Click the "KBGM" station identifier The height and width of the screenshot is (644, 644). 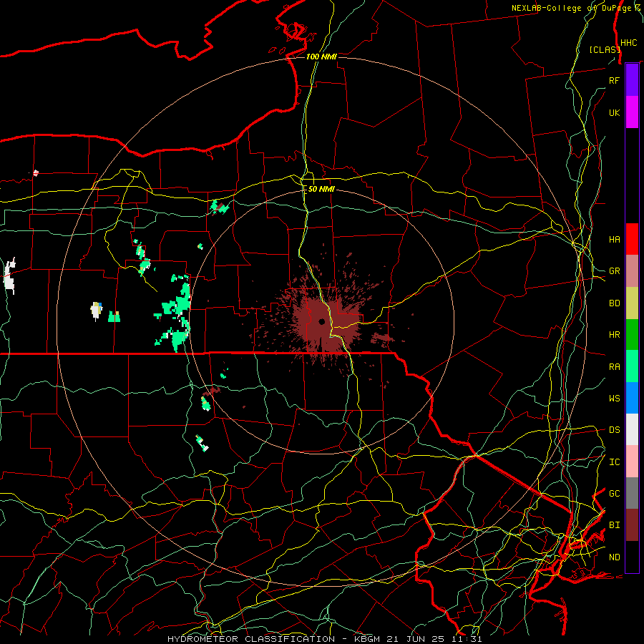point(367,639)
